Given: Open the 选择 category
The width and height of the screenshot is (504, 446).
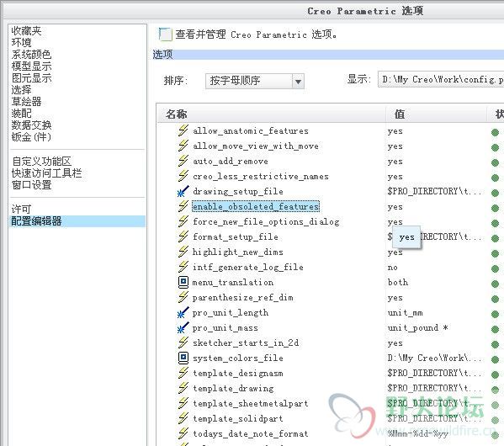Looking at the screenshot, I should (x=22, y=90).
